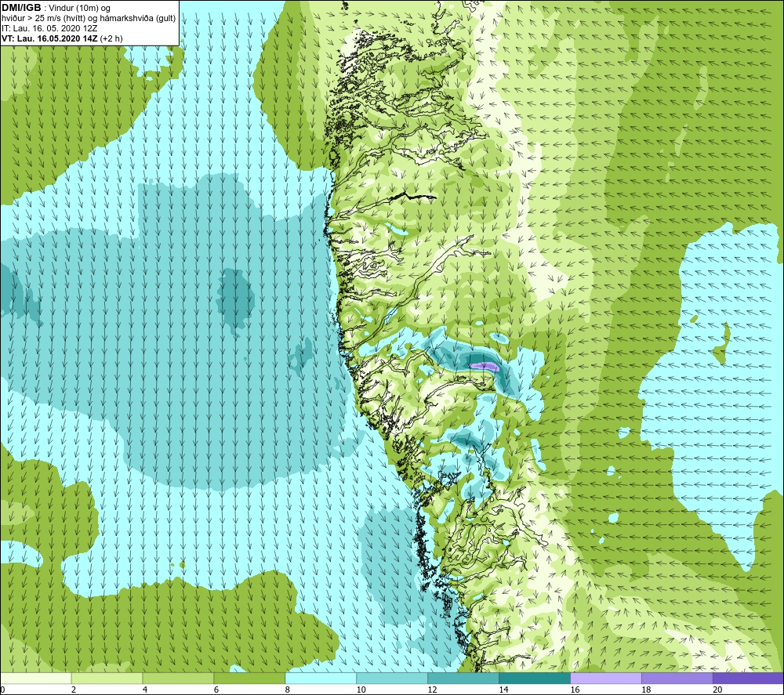Click the 'VT: Lau. 16.05.2020 14Z' line
This screenshot has height=695, width=784.
(x=50, y=38)
